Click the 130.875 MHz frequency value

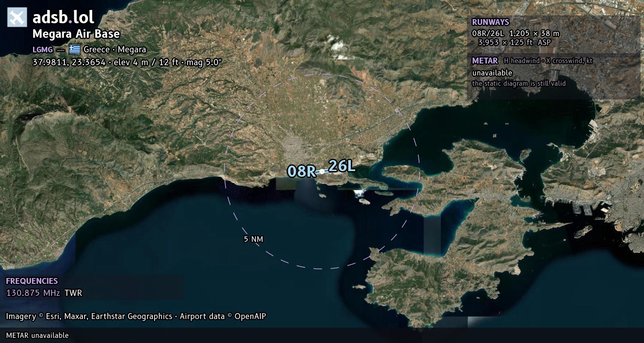[x=33, y=293]
